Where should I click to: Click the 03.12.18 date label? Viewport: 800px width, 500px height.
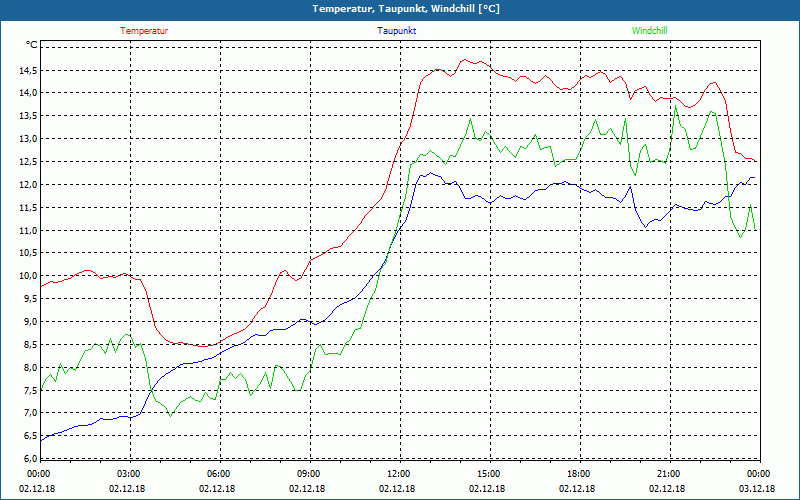(x=757, y=488)
